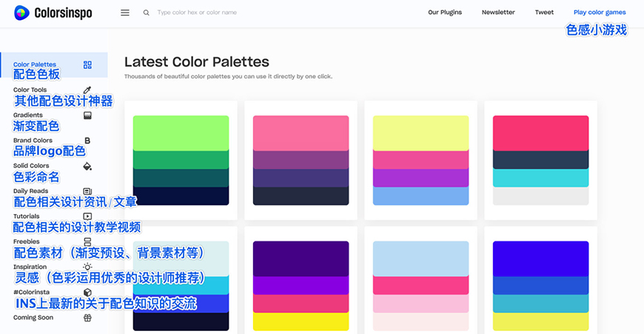Select the hot pink swatch atop the second palette
This screenshot has height=334, width=644.
301,133
